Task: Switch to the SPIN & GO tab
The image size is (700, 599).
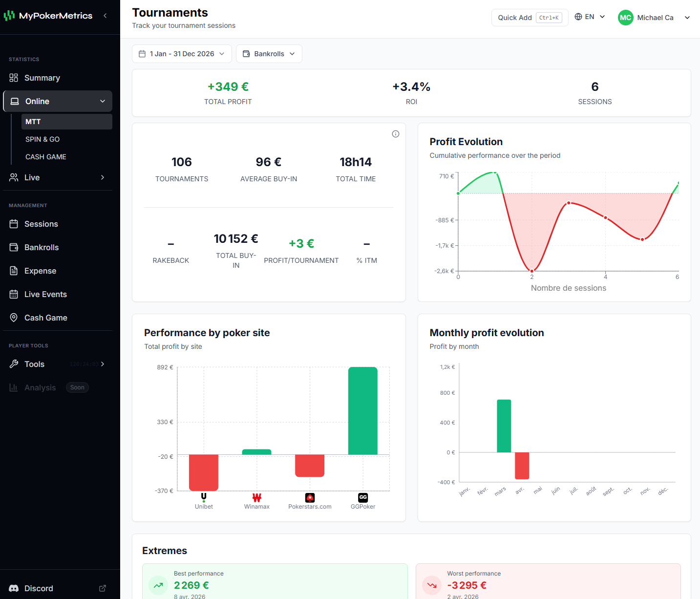Action: 42,139
